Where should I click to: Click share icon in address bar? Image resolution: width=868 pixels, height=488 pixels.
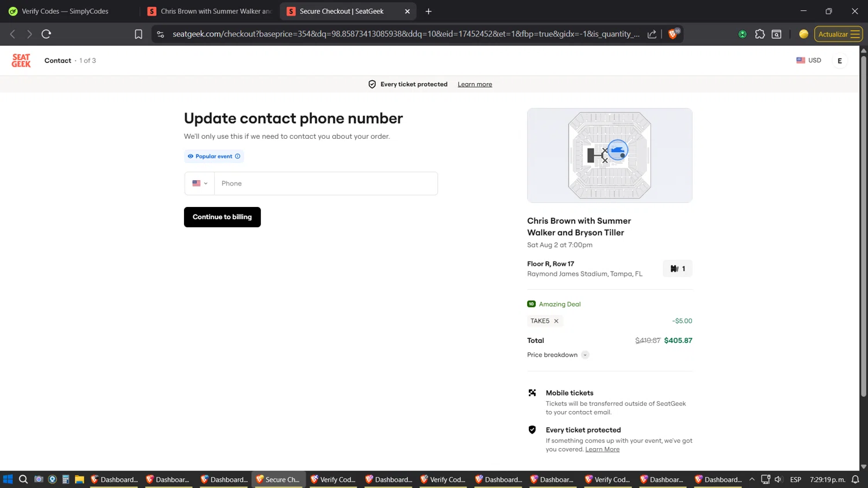coord(652,34)
